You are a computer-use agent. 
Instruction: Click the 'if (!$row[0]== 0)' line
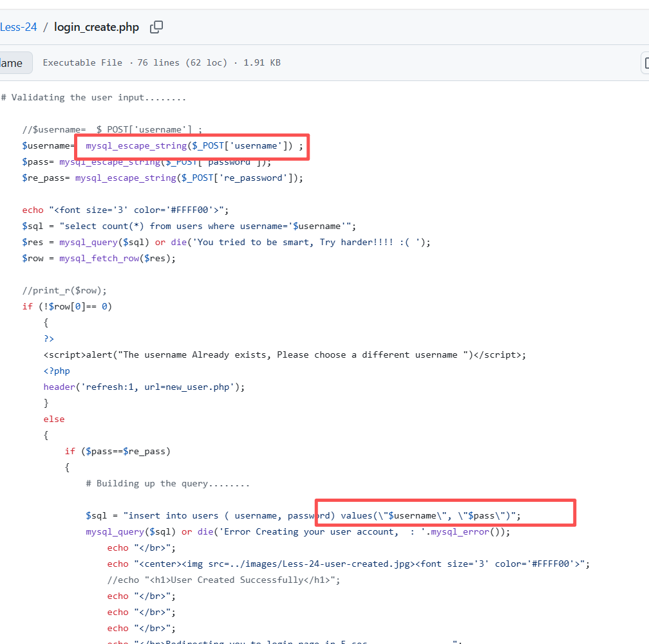(67, 306)
